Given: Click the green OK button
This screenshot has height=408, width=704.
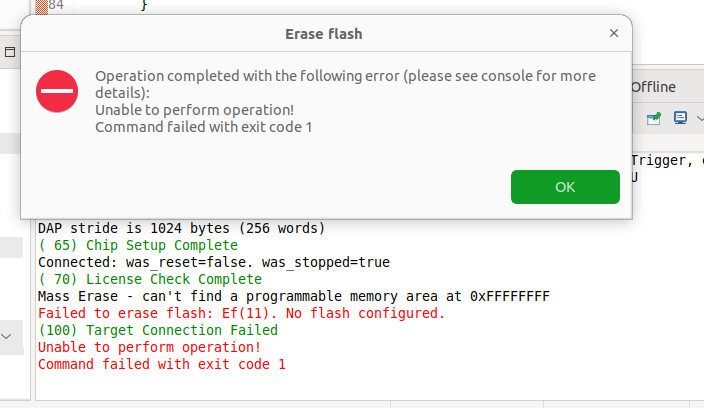Looking at the screenshot, I should coord(564,187).
